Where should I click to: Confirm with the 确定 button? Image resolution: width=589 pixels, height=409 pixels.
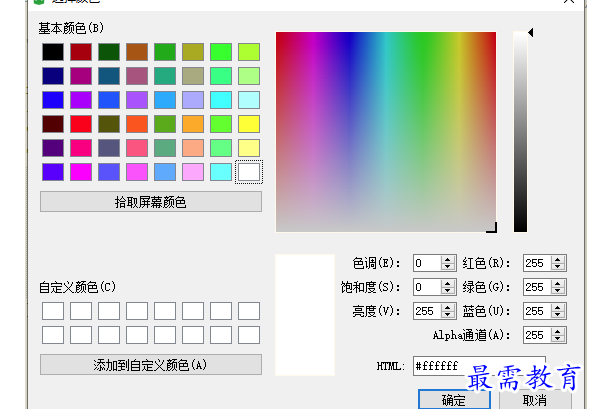click(454, 400)
